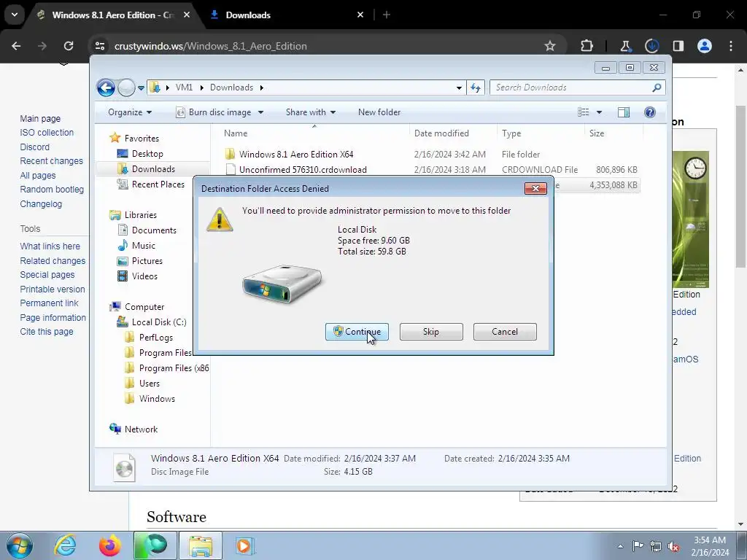Open the browser tab search chevron

pos(15,15)
